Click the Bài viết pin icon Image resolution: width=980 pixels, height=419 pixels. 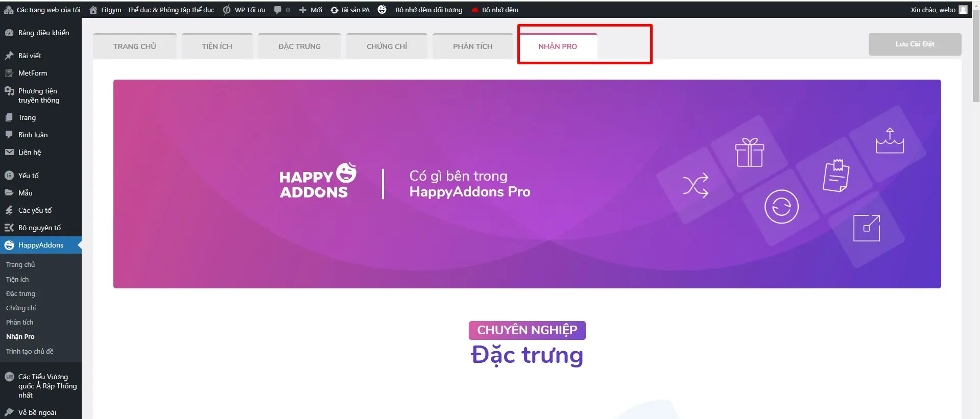point(9,56)
